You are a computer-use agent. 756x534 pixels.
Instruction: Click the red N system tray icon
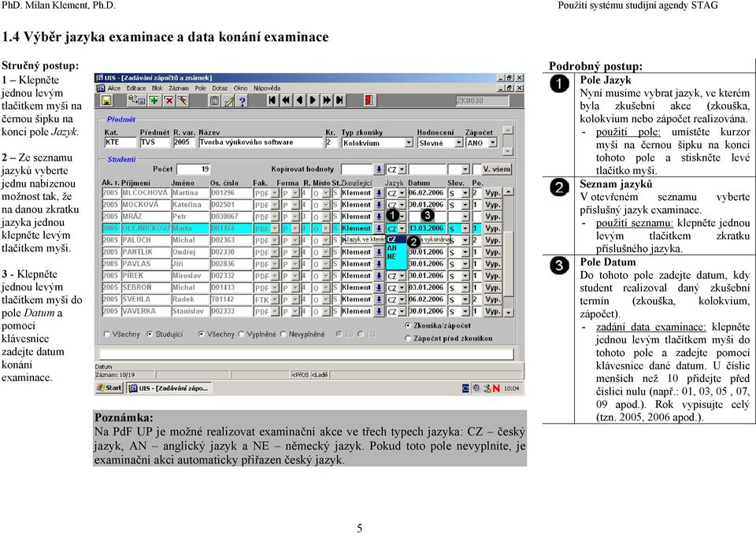click(x=496, y=388)
